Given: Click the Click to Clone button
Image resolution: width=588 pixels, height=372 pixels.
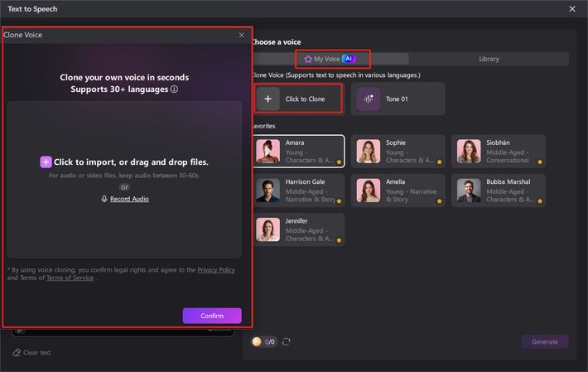Looking at the screenshot, I should (x=298, y=99).
